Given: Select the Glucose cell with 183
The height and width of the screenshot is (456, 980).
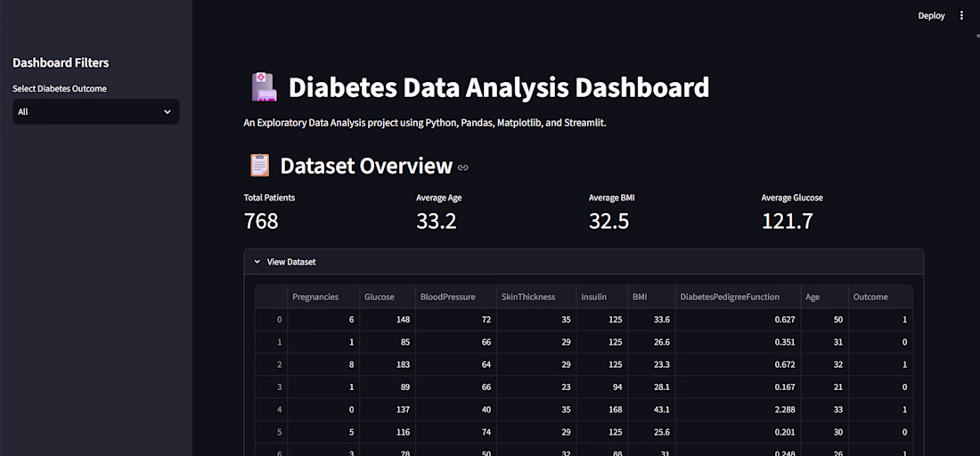Looking at the screenshot, I should (x=388, y=364).
